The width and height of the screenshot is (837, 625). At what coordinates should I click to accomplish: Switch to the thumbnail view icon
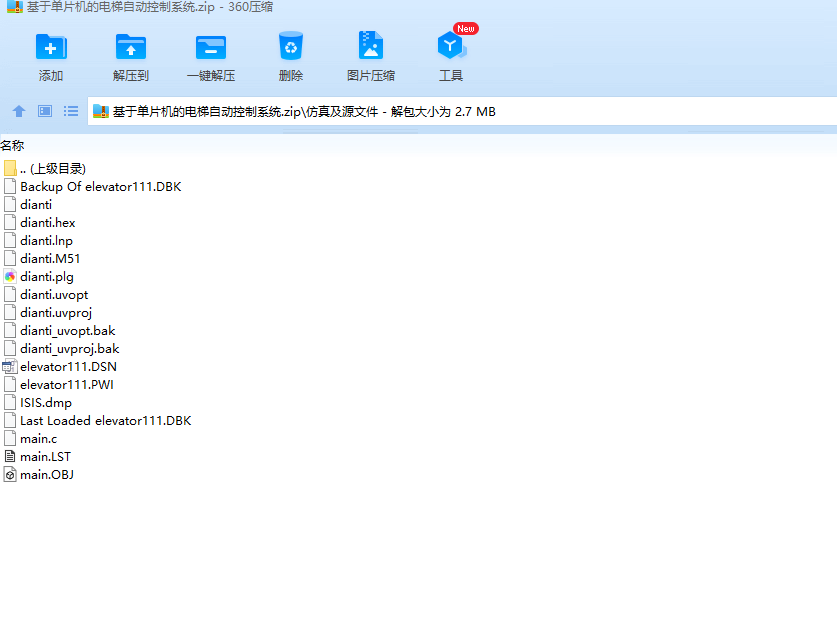click(45, 111)
